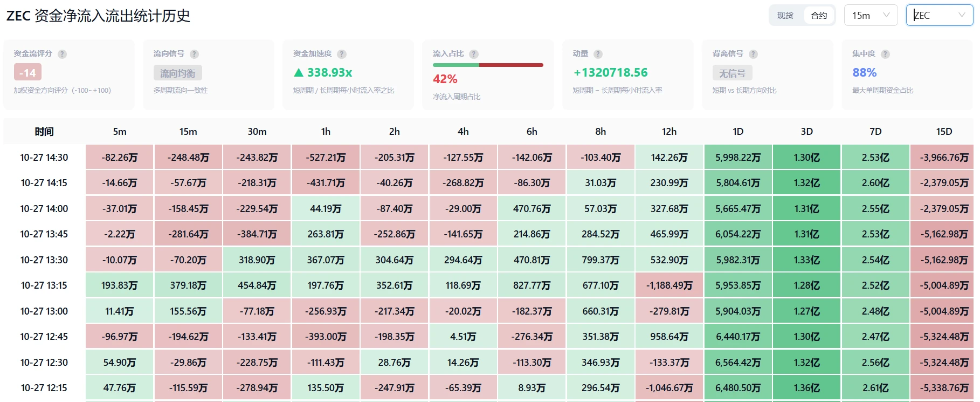Viewport: 980px width, 402px height.
Task: Click the -1,188.49万 cell
Action: pos(669,285)
